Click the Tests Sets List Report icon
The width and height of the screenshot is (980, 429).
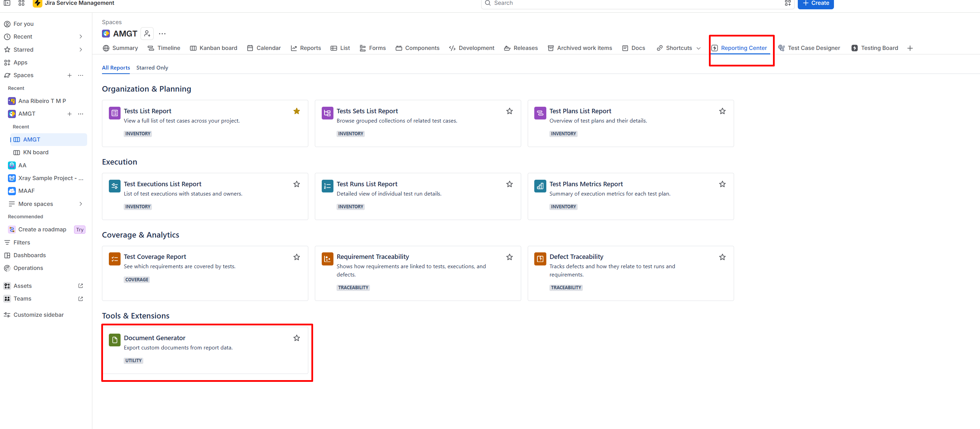(x=328, y=113)
